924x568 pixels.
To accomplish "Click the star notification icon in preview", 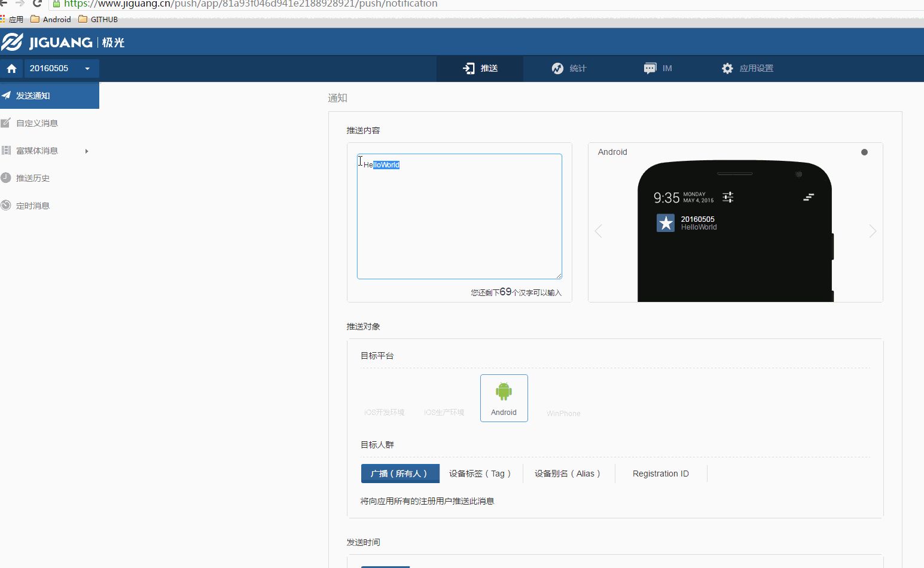I will pos(666,223).
